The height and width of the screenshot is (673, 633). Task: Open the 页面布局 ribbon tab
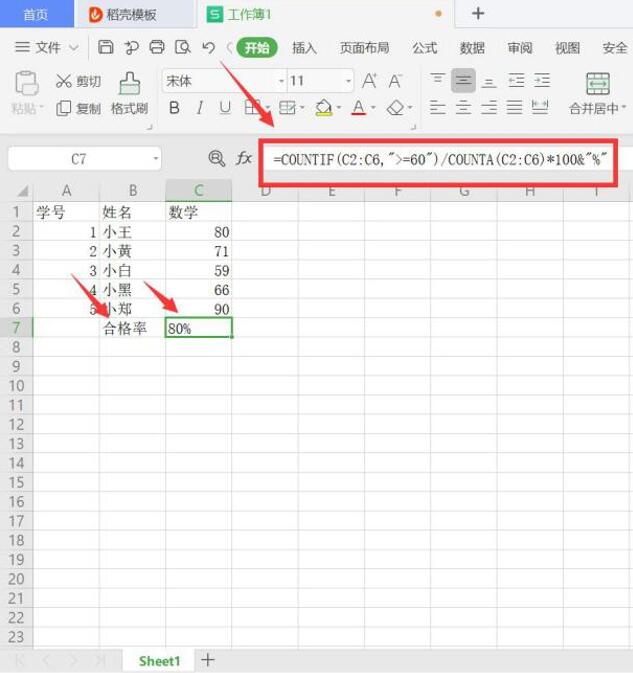click(364, 48)
